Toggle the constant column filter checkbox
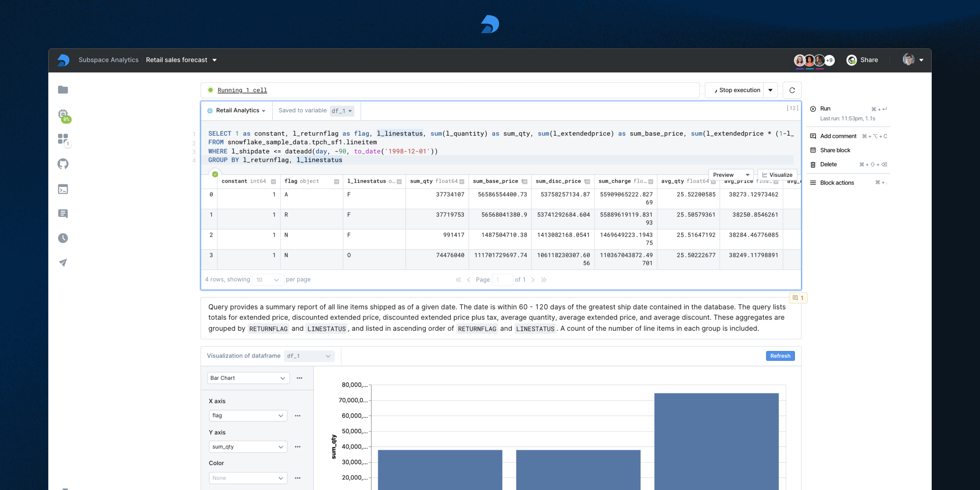The height and width of the screenshot is (490, 980). pyautogui.click(x=273, y=181)
